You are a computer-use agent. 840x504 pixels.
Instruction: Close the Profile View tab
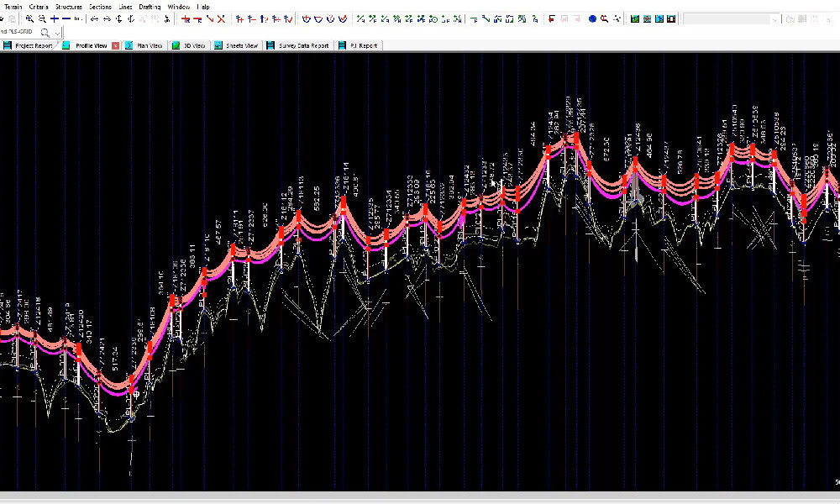click(x=115, y=45)
